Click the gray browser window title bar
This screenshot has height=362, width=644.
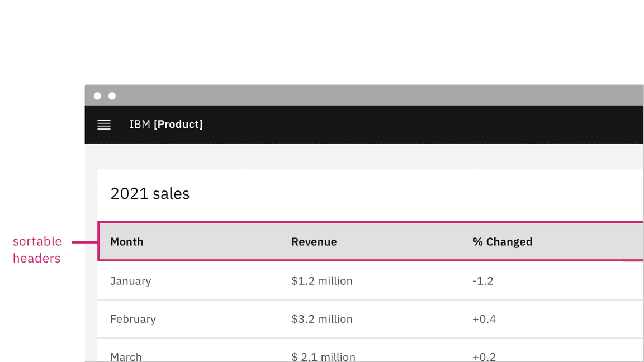(363, 96)
